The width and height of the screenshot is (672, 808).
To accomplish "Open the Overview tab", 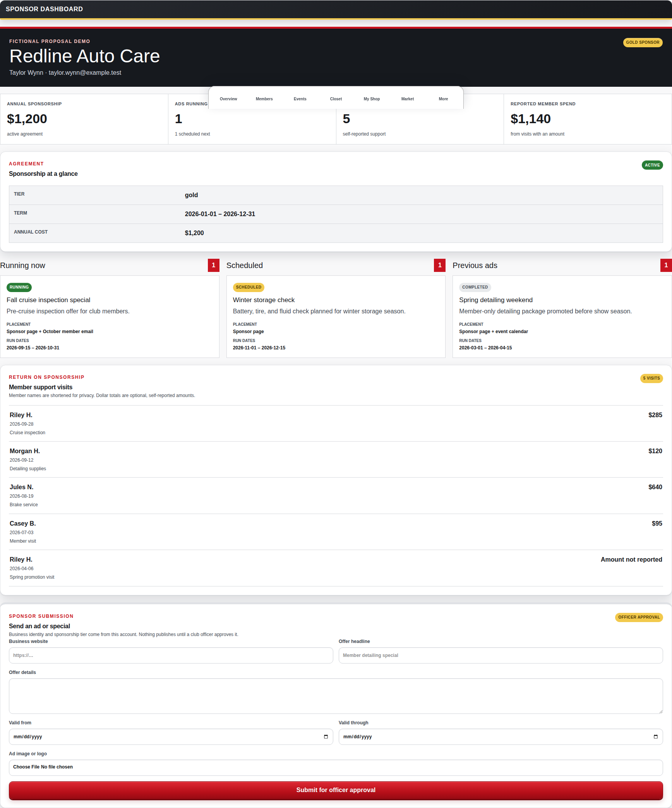I will point(228,99).
